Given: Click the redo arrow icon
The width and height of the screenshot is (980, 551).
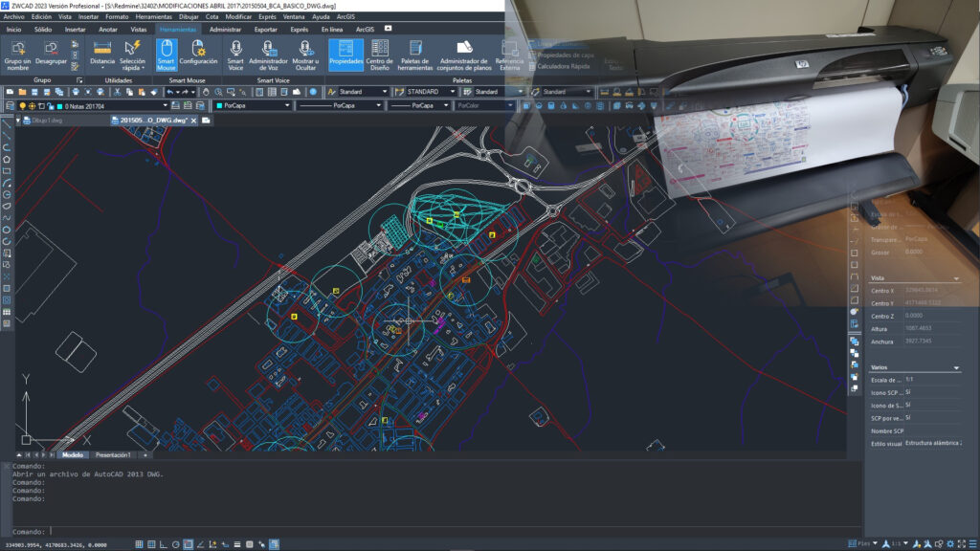Looking at the screenshot, I should (x=185, y=92).
